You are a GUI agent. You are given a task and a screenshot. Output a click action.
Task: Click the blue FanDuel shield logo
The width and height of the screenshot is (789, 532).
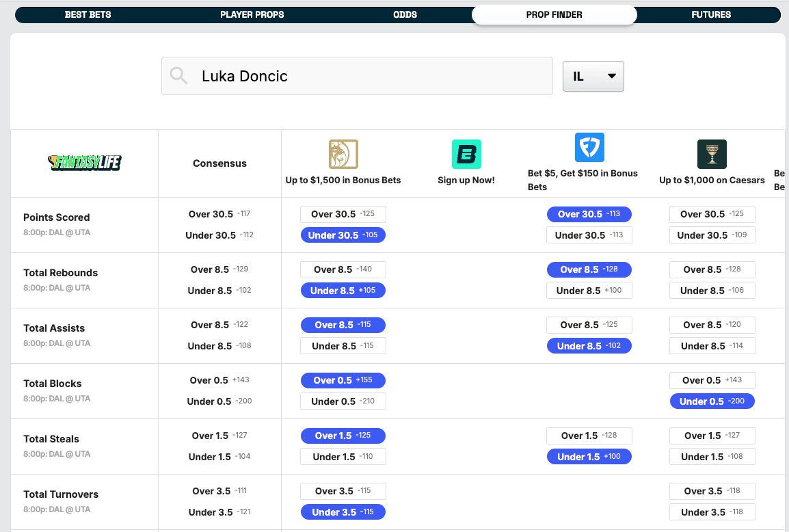(589, 148)
